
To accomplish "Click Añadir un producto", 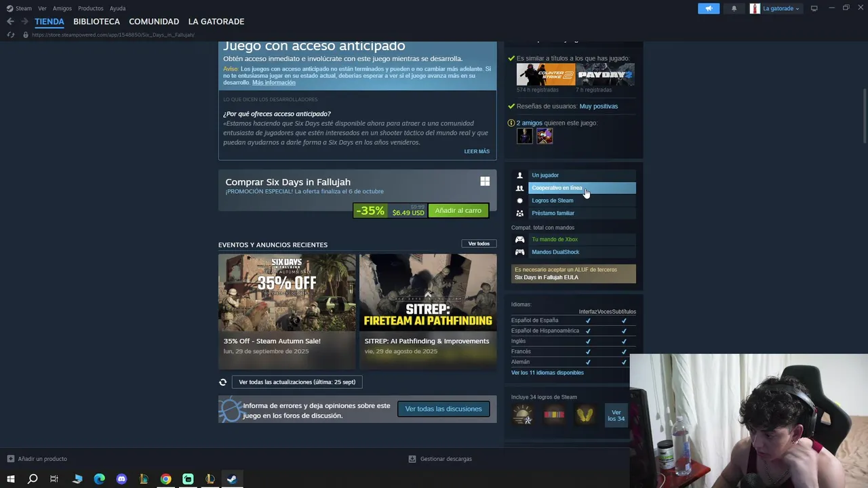I will 37,459.
